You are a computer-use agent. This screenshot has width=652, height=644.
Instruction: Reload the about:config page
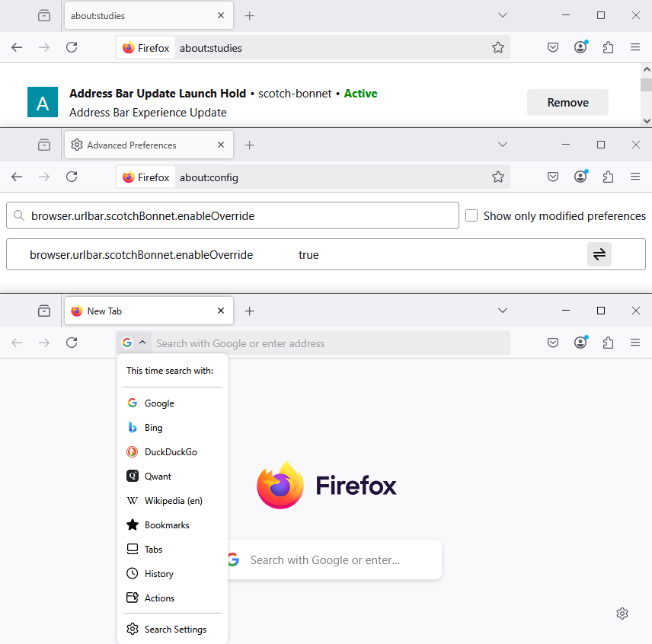click(72, 177)
